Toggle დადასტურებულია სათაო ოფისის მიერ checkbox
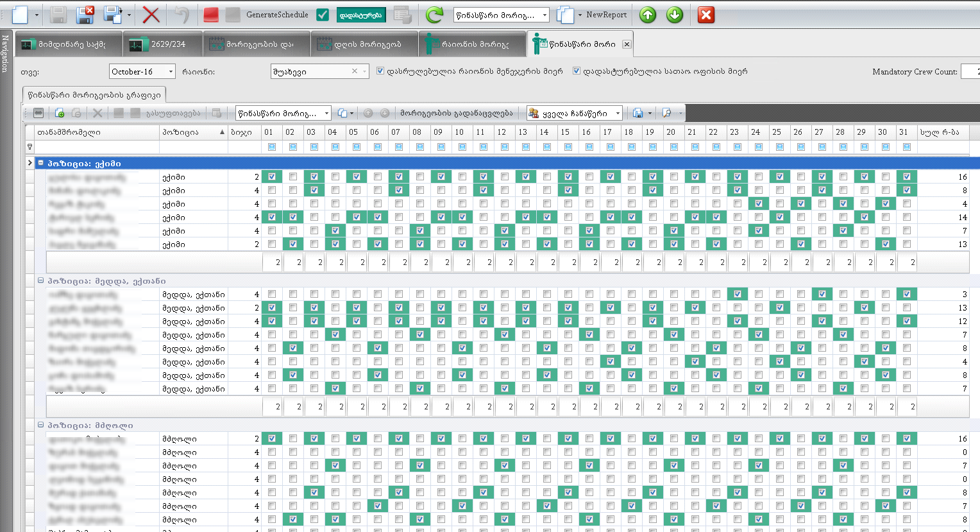 [x=577, y=71]
